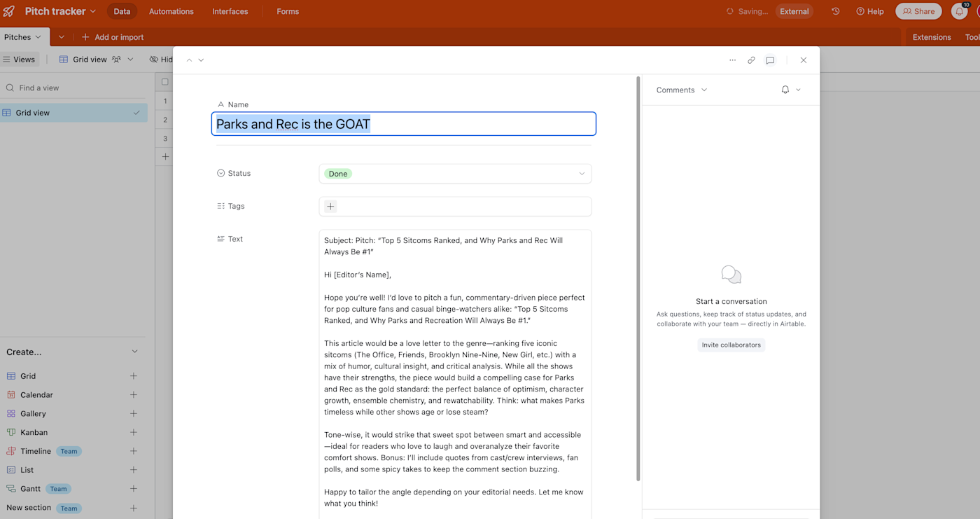Image resolution: width=980 pixels, height=519 pixels.
Task: Click Add or import table
Action: [x=113, y=37]
